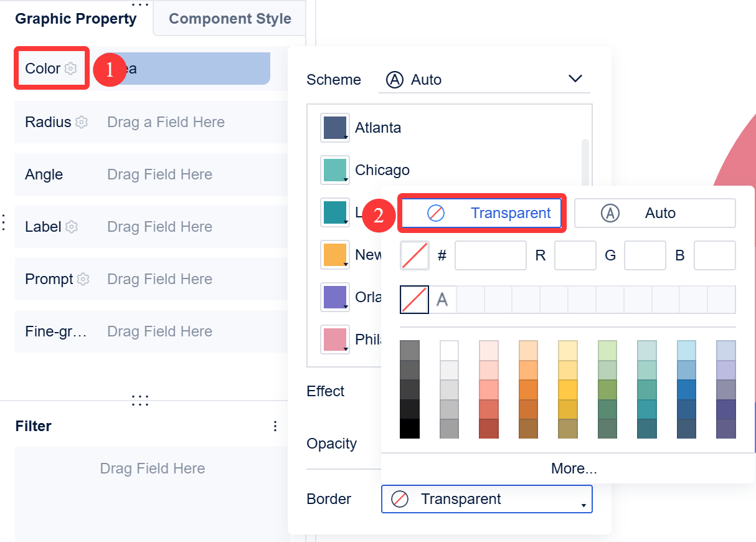Pick the bright orange palette color
756x542 pixels.
click(528, 389)
